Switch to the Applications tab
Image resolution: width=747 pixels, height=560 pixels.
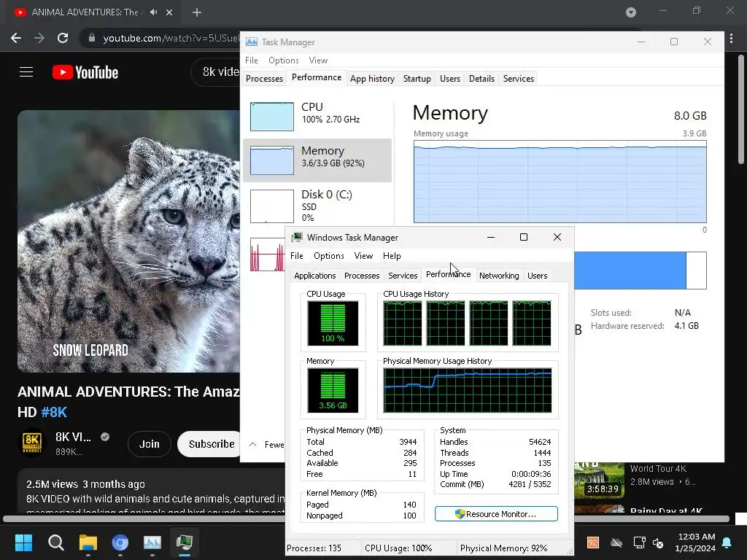315,276
